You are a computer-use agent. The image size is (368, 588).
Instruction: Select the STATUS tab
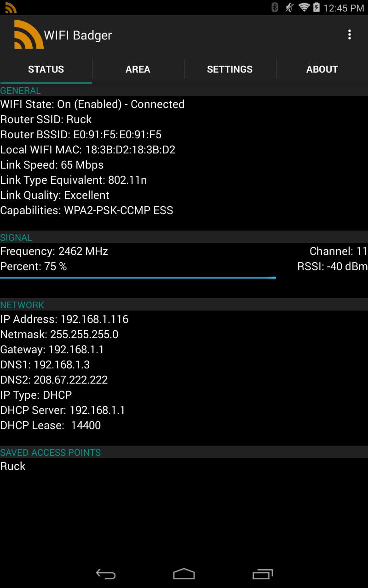pyautogui.click(x=46, y=69)
